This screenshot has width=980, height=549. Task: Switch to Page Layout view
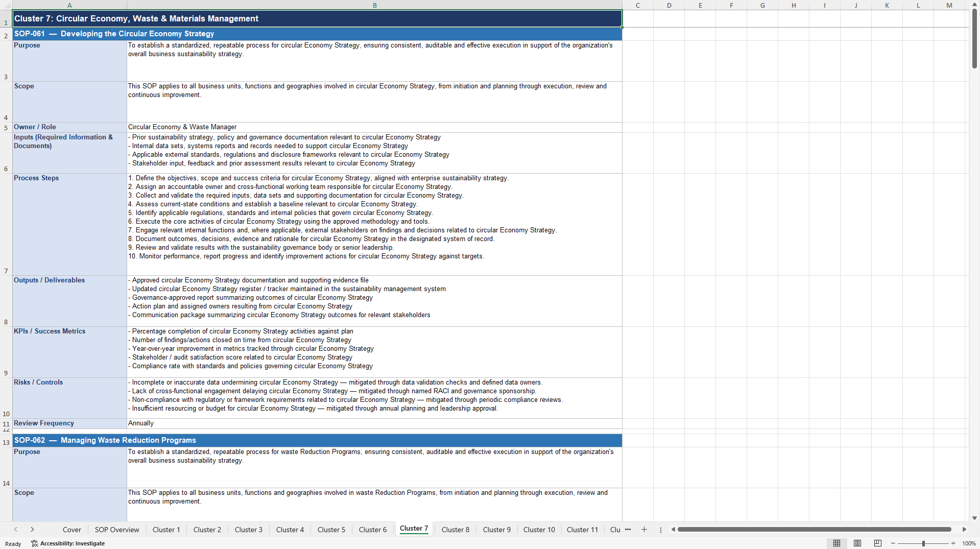[x=857, y=543]
